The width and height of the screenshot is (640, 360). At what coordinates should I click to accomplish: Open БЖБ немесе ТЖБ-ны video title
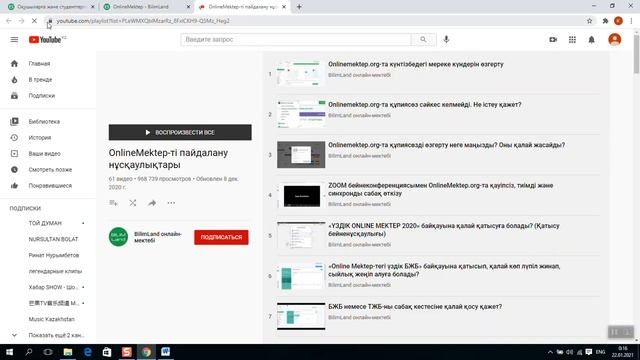[415, 307]
